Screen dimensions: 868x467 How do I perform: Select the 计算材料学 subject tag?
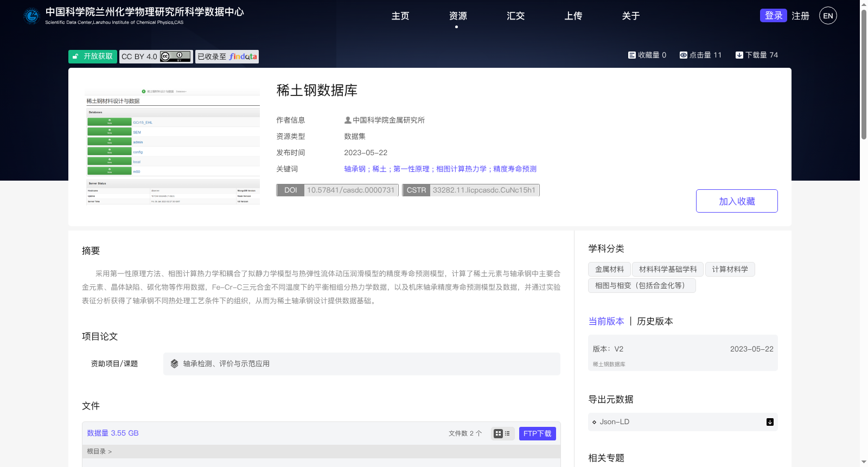point(730,269)
